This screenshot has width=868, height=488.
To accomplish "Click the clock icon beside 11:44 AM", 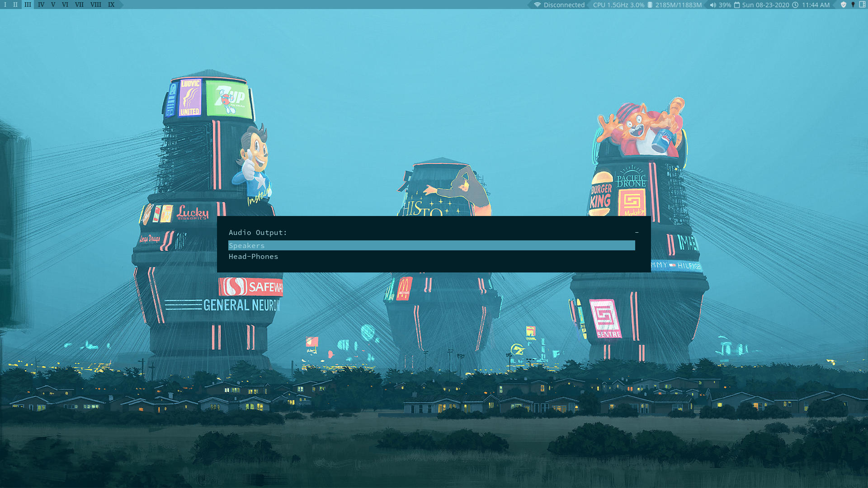I will click(795, 5).
